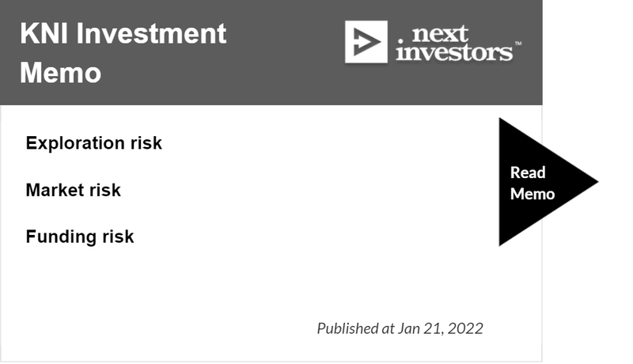Open the black Read Memo arrow
The width and height of the screenshot is (633, 364).
[x=541, y=182]
